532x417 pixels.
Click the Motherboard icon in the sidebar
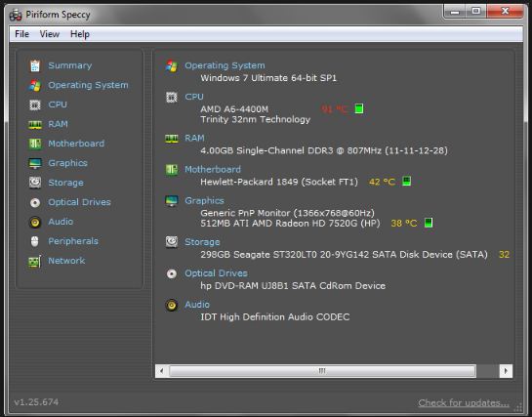(35, 144)
